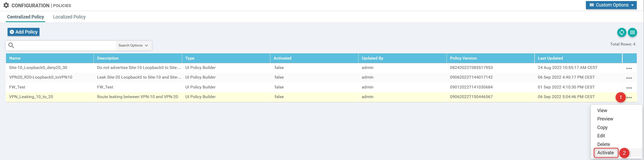
Task: Expand the Search Options dropdown
Action: [x=133, y=46]
